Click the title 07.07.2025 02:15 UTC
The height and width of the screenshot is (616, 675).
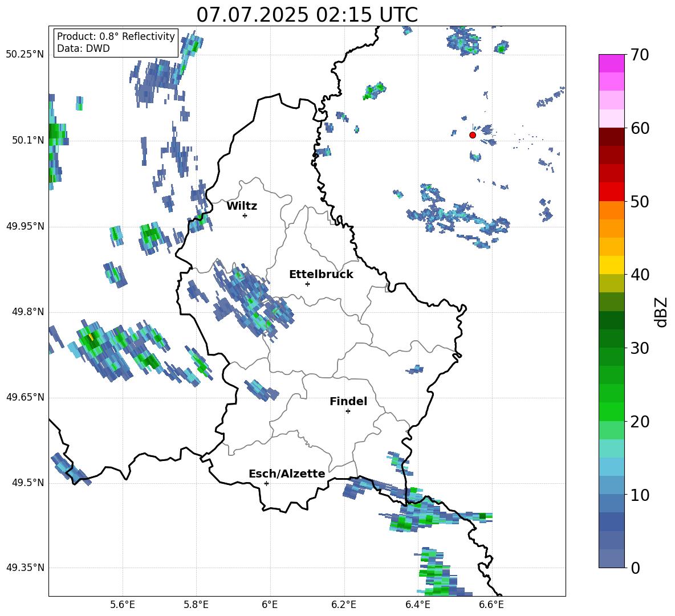[307, 15]
